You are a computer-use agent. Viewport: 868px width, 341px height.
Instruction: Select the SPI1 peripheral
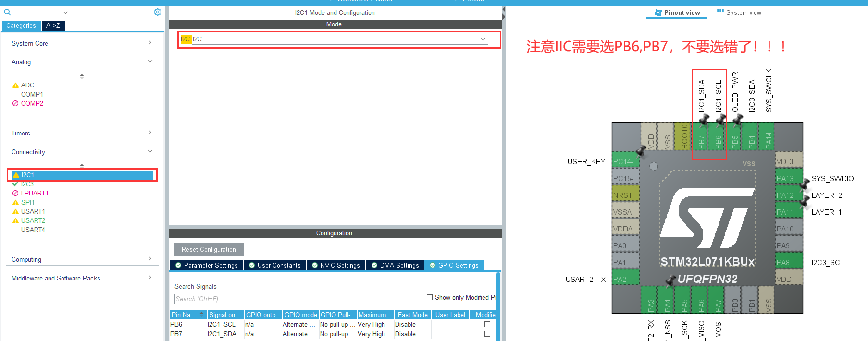28,202
